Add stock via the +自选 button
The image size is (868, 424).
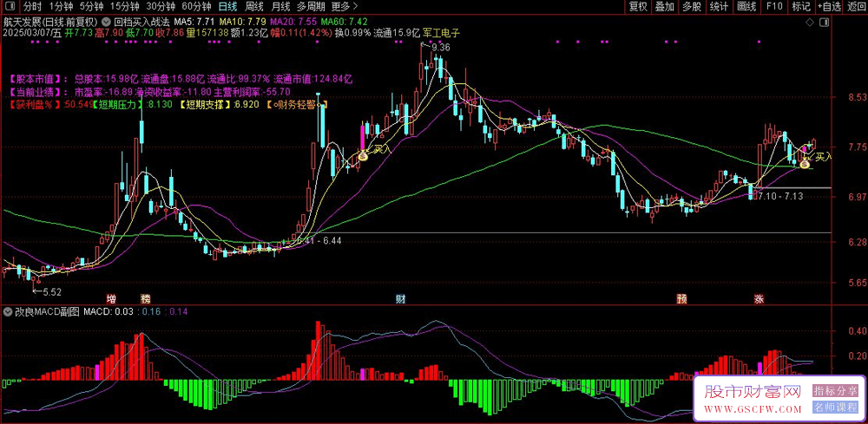pyautogui.click(x=829, y=7)
